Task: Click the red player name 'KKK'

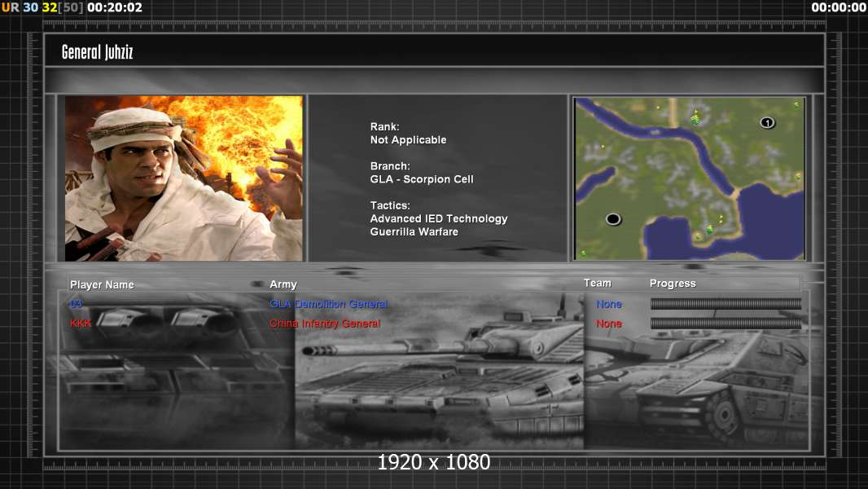Action: click(81, 324)
